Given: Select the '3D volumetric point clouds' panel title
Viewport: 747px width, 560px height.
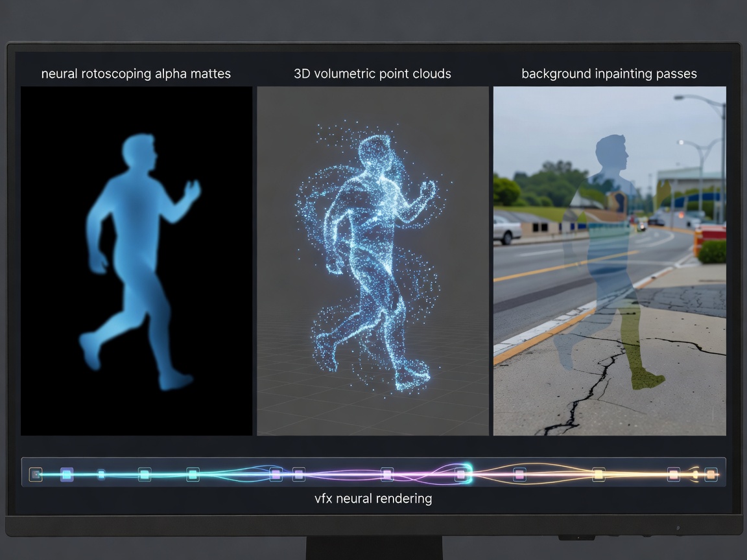Looking at the screenshot, I should tap(373, 74).
